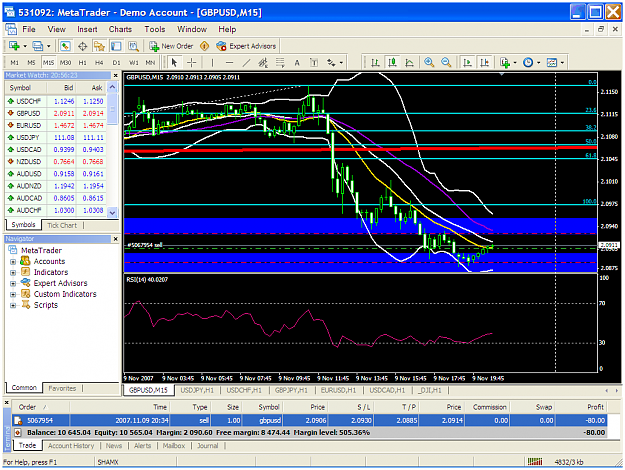625x470 pixels.
Task: Expand the Indicators tree node
Action: 13,273
